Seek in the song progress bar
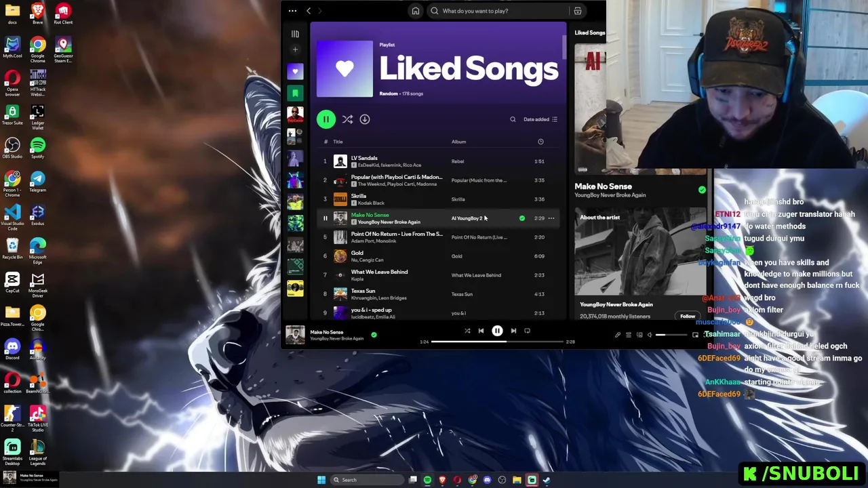Image resolution: width=868 pixels, height=488 pixels. [498, 342]
